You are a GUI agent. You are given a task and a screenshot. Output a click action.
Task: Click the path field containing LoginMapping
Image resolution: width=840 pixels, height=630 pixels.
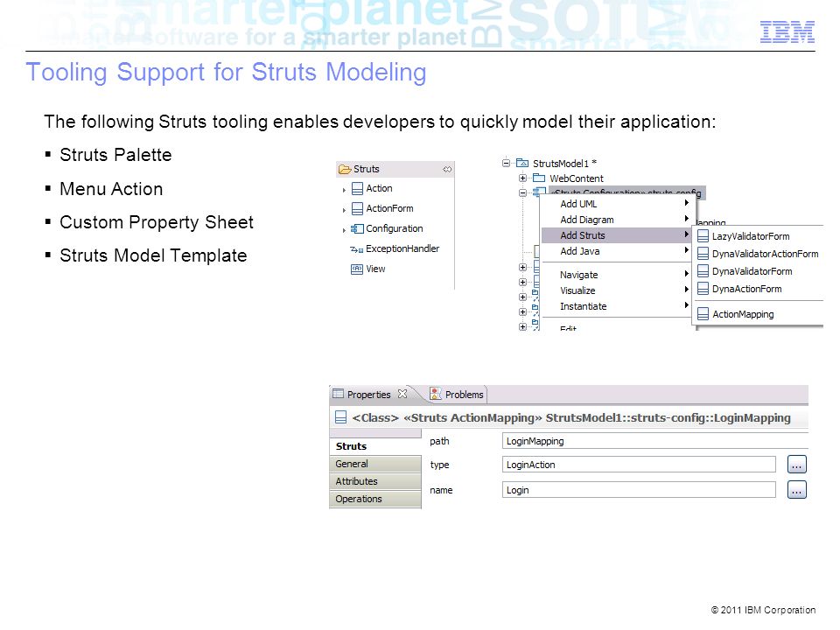(654, 441)
